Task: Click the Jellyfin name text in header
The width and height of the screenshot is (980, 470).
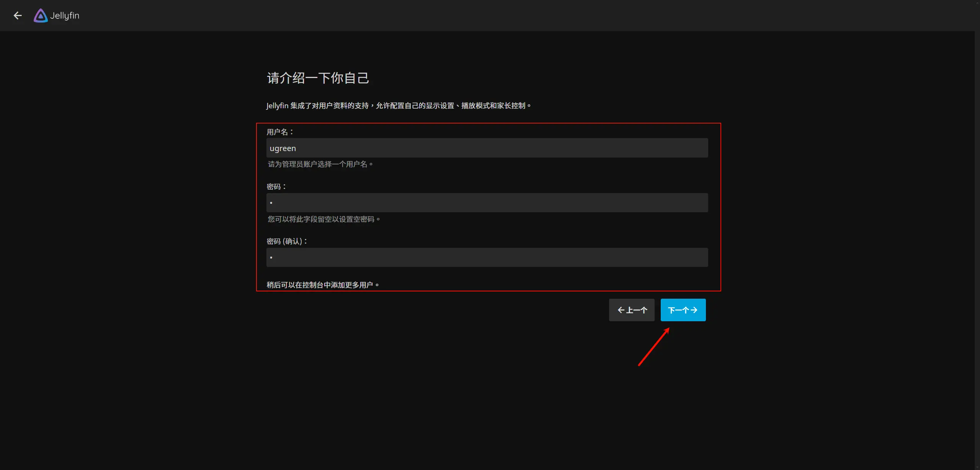Action: [x=65, y=16]
